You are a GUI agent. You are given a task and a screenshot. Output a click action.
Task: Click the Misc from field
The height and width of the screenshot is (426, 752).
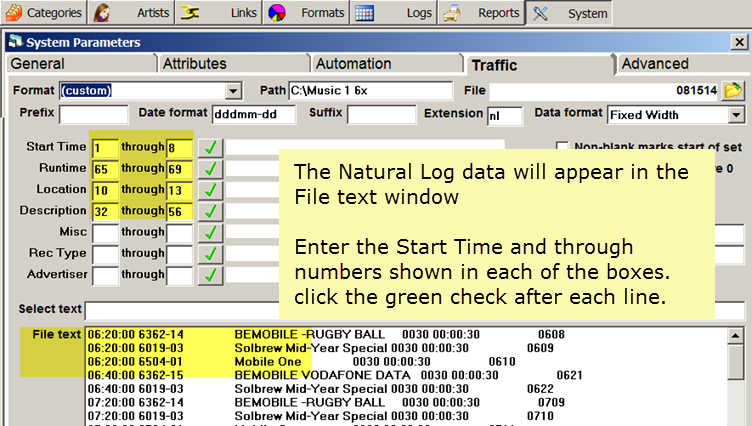pyautogui.click(x=105, y=233)
